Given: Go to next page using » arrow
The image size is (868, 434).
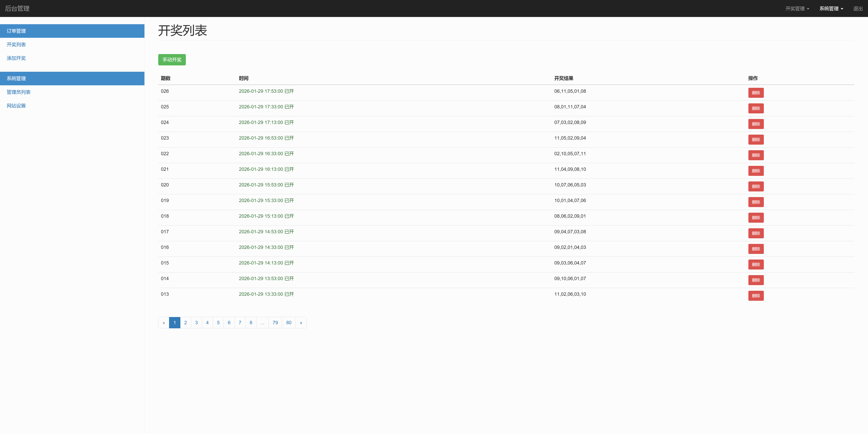Looking at the screenshot, I should click(301, 323).
